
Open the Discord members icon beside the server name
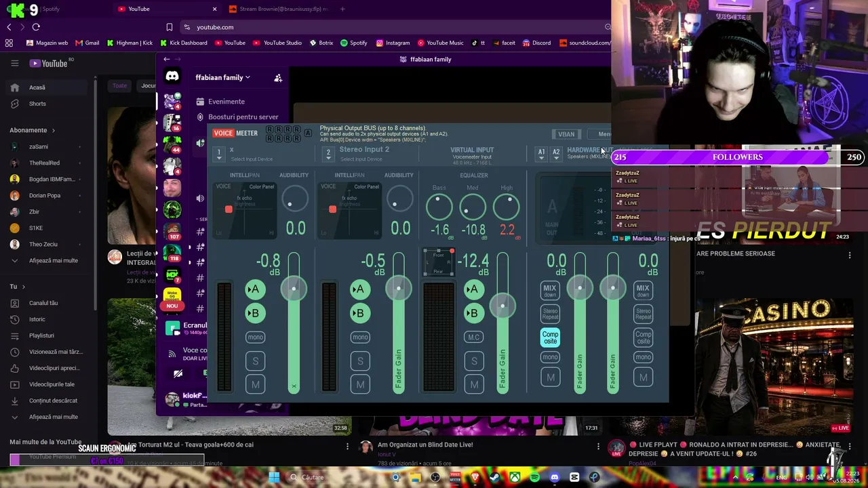coord(278,78)
